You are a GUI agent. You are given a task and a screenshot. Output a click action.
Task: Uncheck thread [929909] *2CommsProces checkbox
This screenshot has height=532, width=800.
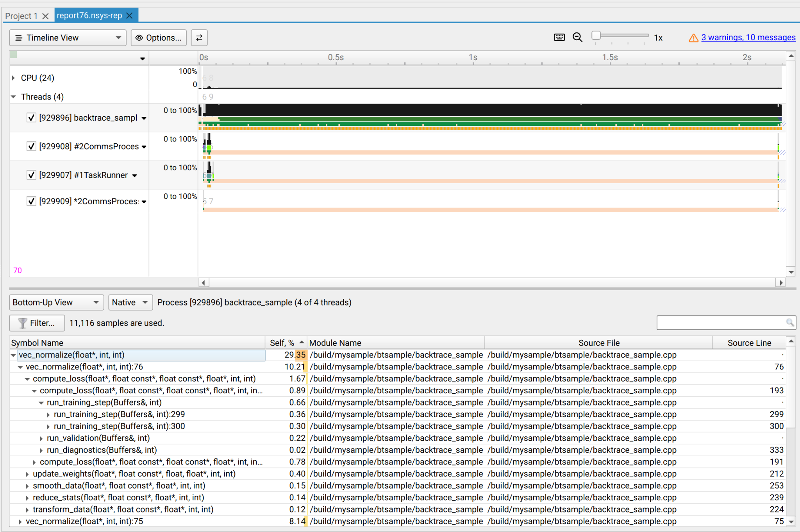coord(32,201)
